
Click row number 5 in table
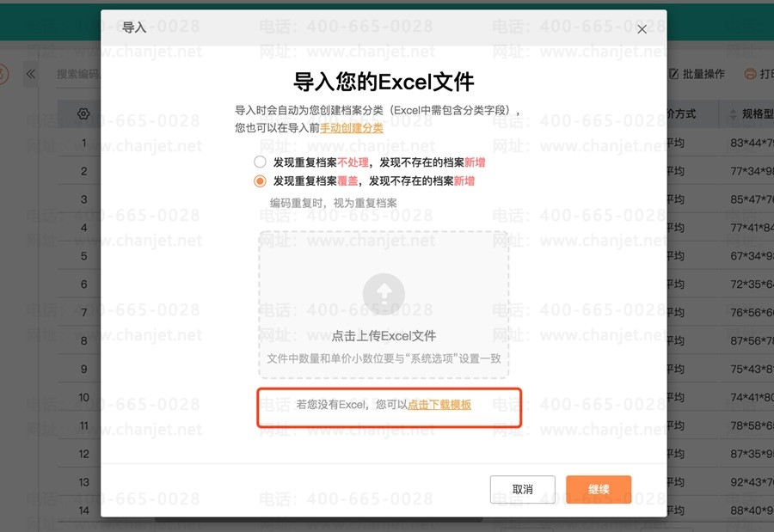[84, 256]
